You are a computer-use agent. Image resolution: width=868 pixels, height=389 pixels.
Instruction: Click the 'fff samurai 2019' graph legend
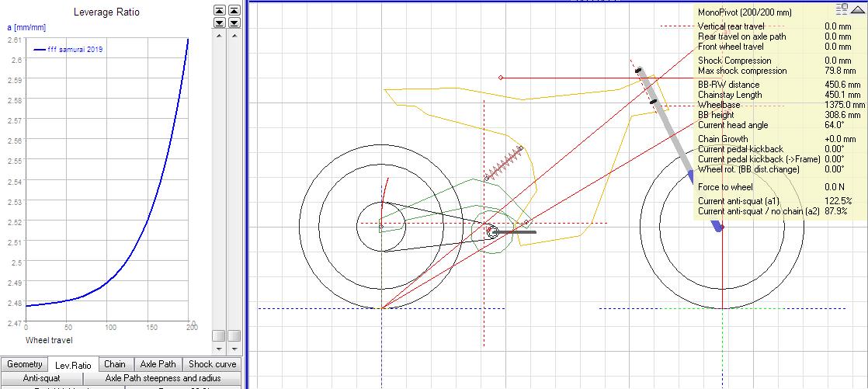(68, 50)
